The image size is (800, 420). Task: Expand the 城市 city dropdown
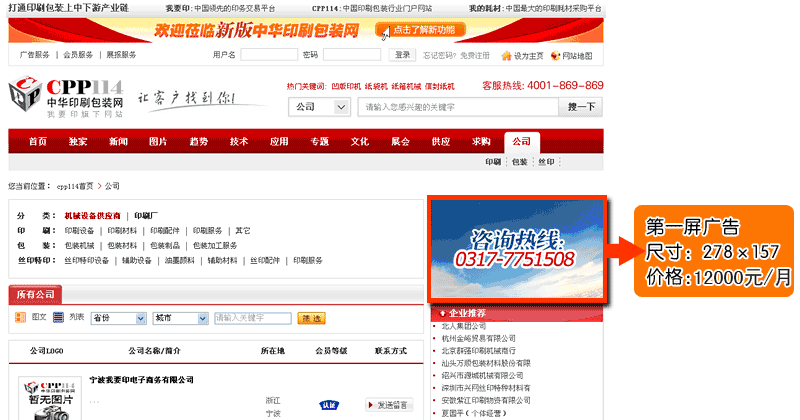(180, 318)
